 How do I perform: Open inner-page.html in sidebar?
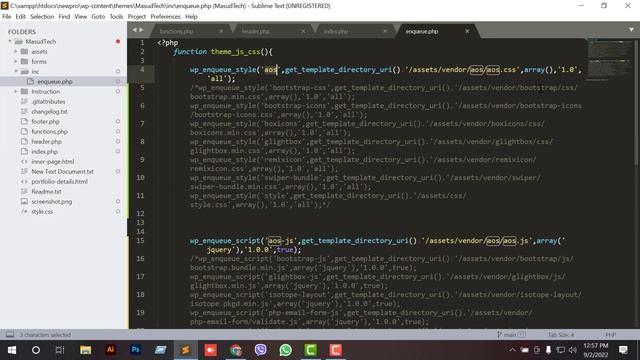53,162
